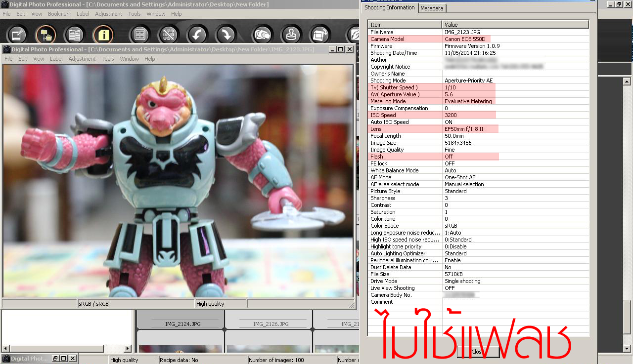The height and width of the screenshot is (364, 633).
Task: Click the value Canon EOS 550D
Action: point(465,39)
